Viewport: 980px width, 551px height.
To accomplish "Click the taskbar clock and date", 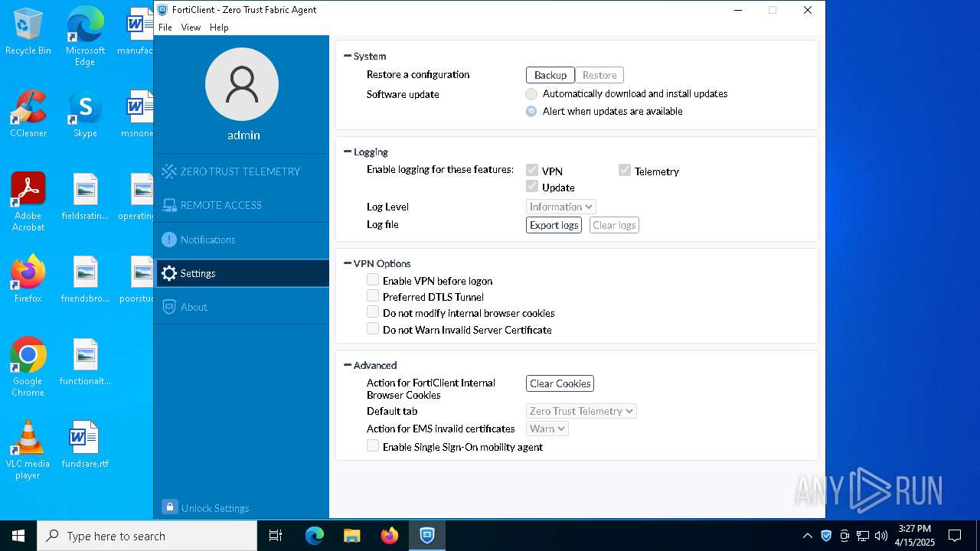I will [914, 536].
